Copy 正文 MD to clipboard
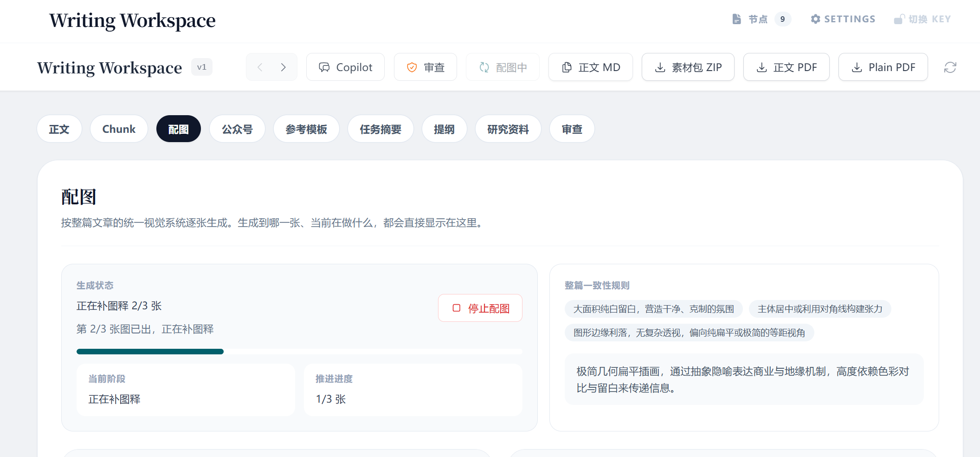Viewport: 980px width, 457px height. 590,67
